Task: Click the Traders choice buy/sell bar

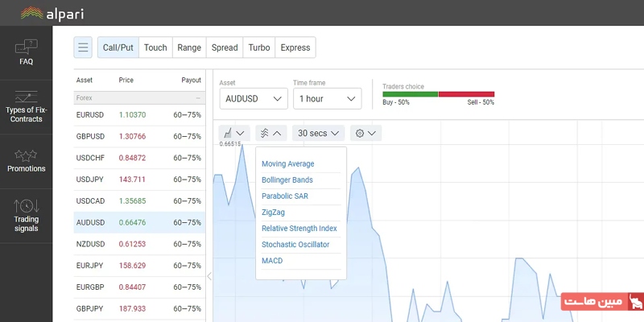Action: 438,94
